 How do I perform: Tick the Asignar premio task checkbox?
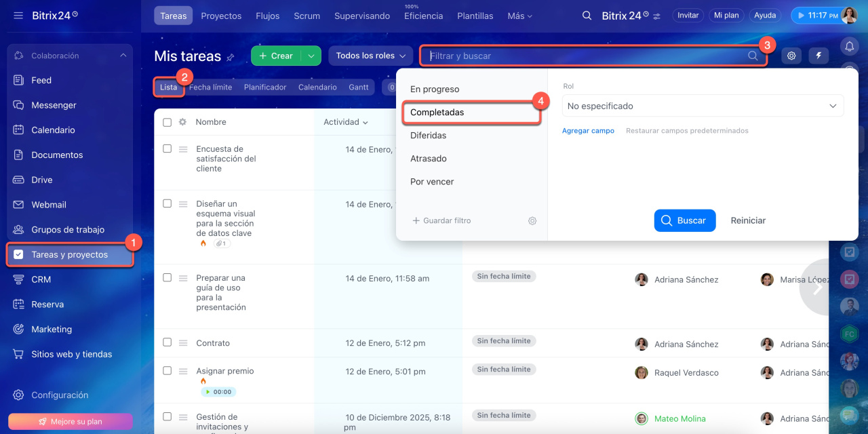coord(167,371)
